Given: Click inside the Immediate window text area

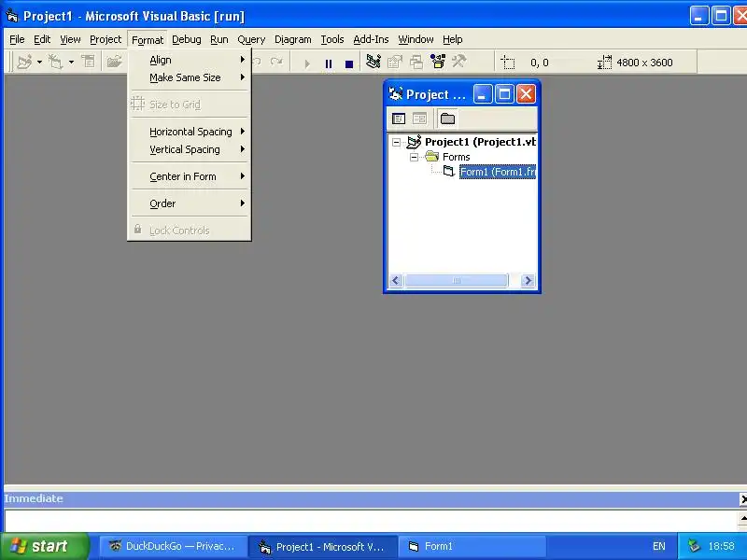Looking at the screenshot, I should tap(371, 520).
